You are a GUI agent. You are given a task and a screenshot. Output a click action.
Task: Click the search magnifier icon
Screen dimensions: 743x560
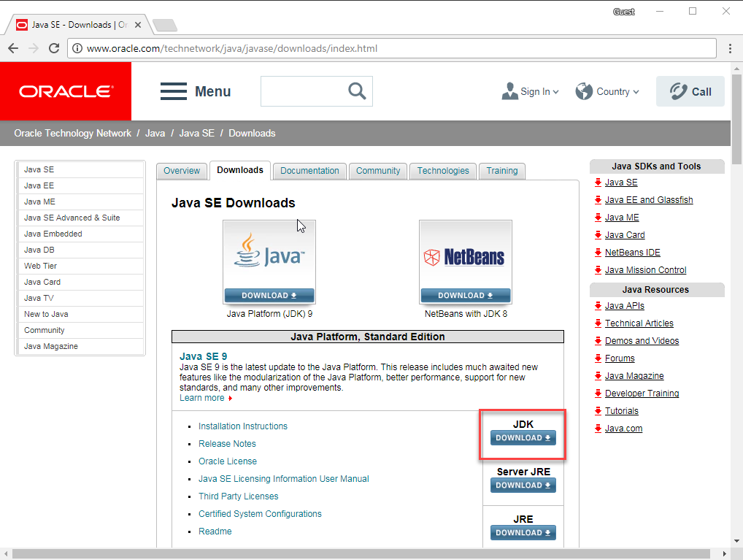pyautogui.click(x=357, y=91)
